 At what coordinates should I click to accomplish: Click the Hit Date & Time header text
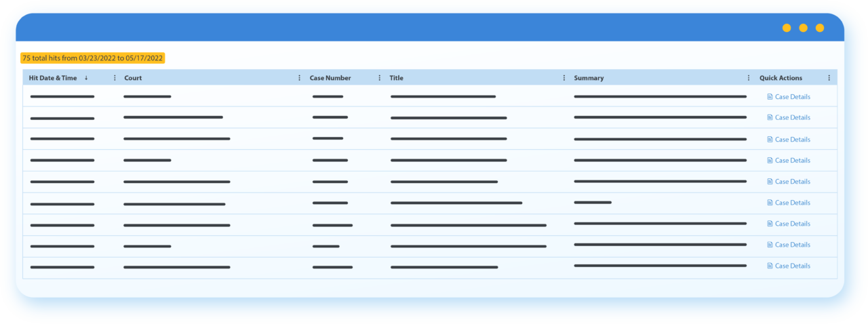(53, 78)
